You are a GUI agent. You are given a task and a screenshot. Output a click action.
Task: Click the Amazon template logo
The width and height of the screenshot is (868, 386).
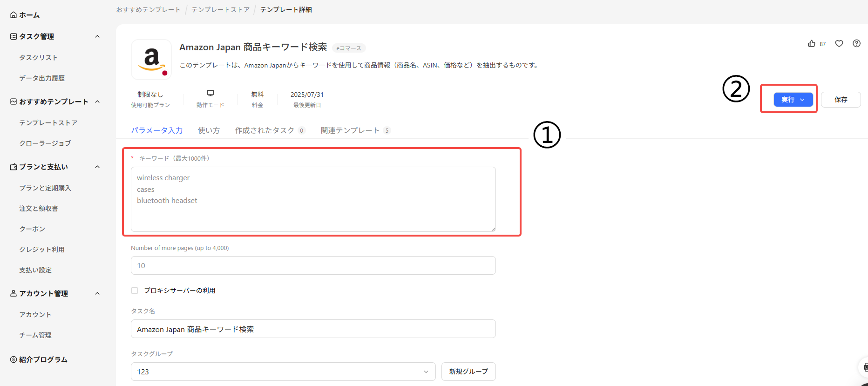point(151,60)
